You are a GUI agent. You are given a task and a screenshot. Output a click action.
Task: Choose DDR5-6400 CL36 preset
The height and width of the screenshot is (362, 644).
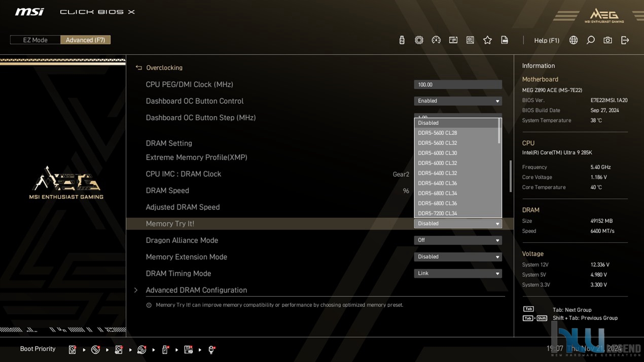pyautogui.click(x=456, y=183)
